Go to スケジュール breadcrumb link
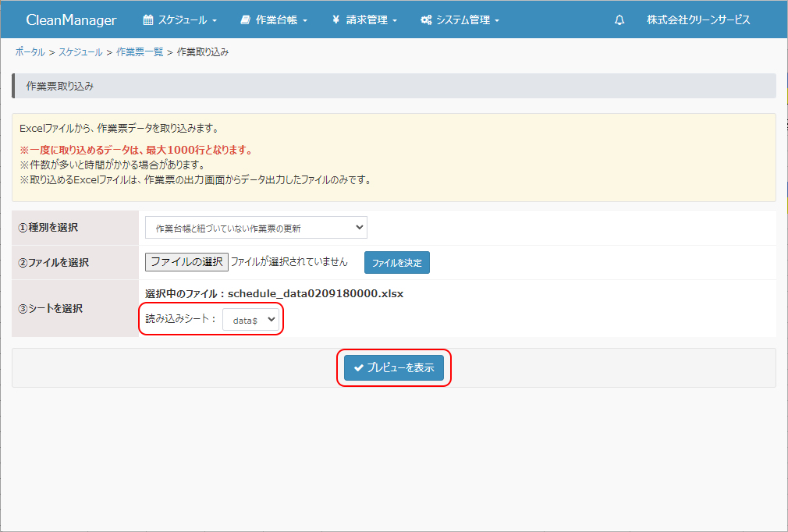This screenshot has height=532, width=788. coord(80,52)
